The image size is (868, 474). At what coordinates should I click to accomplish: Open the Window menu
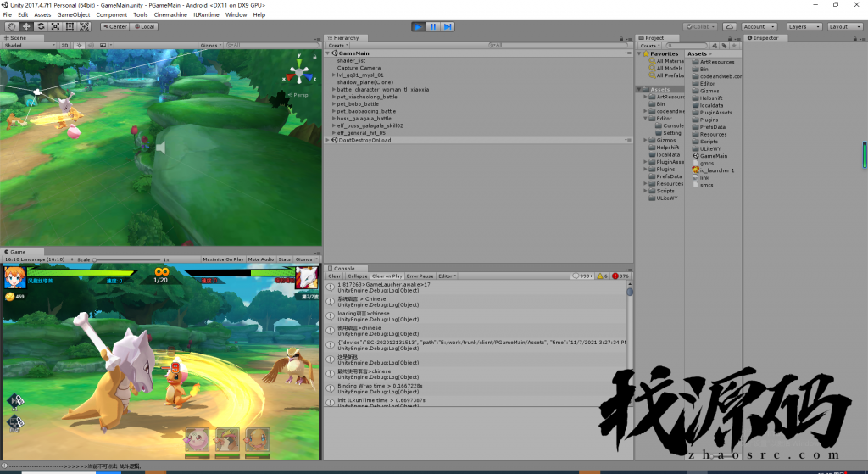click(x=236, y=15)
